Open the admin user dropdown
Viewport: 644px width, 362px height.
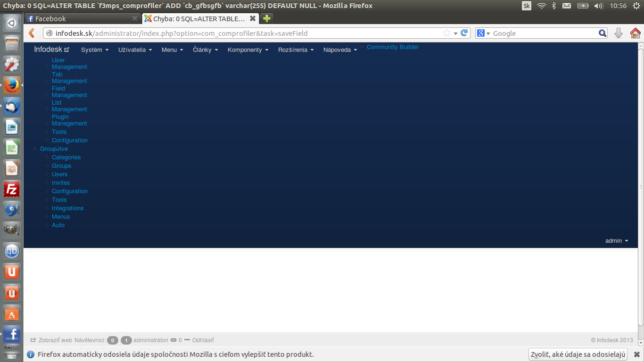tap(617, 241)
